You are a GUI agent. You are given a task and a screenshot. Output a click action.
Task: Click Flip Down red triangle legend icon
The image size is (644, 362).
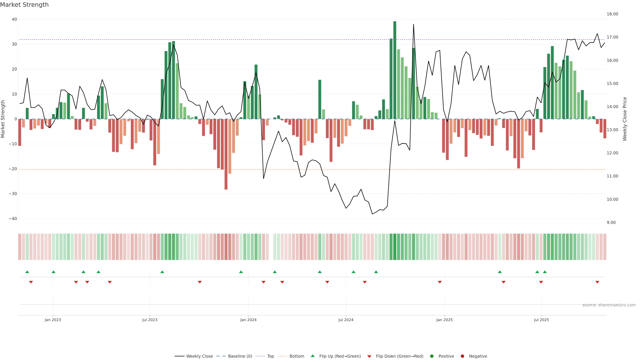pos(369,356)
